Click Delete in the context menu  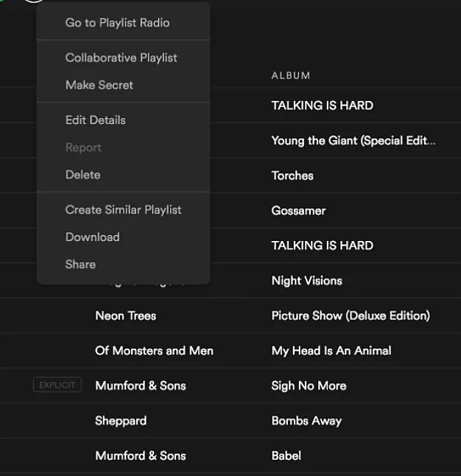coord(82,175)
